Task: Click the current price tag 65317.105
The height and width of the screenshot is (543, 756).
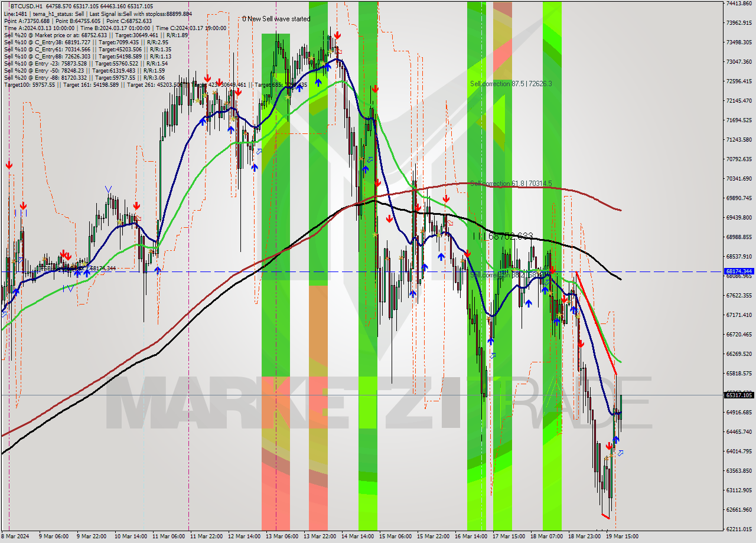Action: pyautogui.click(x=738, y=395)
